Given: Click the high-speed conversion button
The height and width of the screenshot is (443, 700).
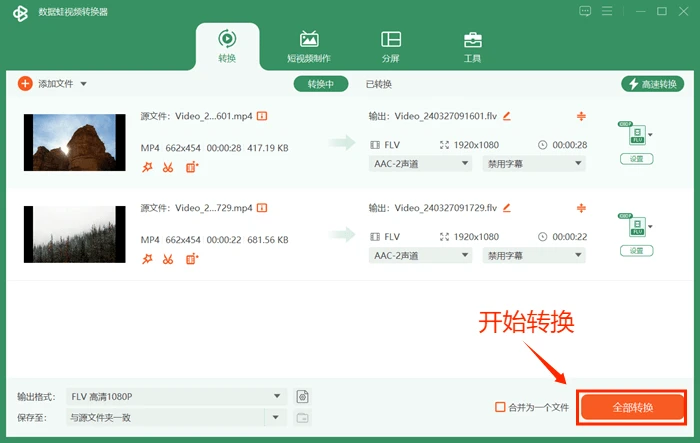Looking at the screenshot, I should [652, 84].
